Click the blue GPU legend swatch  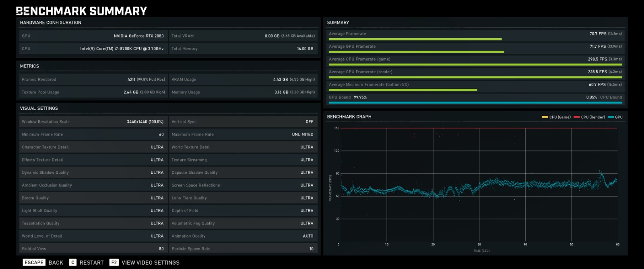point(611,117)
